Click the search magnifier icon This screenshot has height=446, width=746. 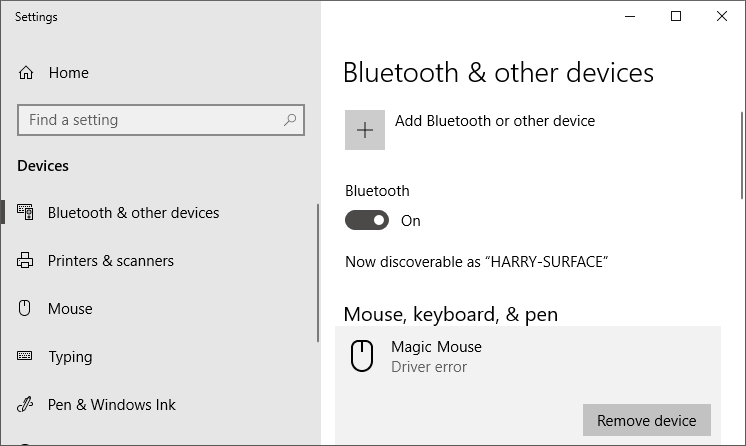[x=290, y=120]
